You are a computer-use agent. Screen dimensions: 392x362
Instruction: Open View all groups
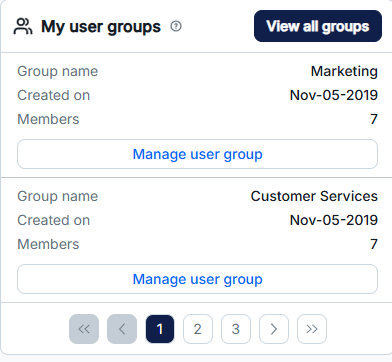318,26
